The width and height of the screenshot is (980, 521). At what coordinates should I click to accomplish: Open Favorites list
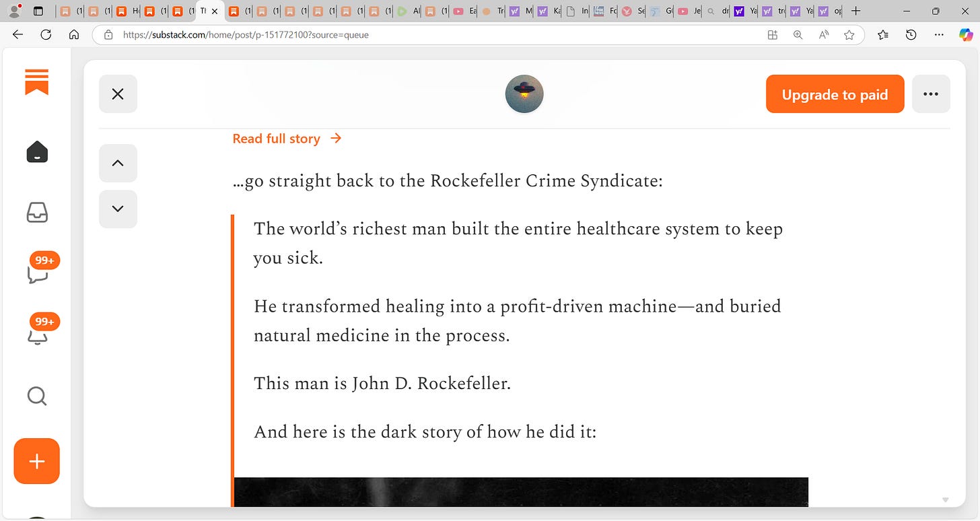(883, 35)
